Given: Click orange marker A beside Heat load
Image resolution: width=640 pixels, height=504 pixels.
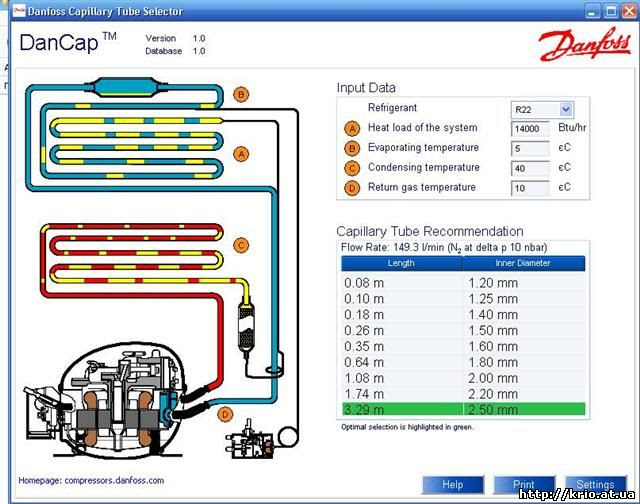Looking at the screenshot, I should tap(352, 129).
